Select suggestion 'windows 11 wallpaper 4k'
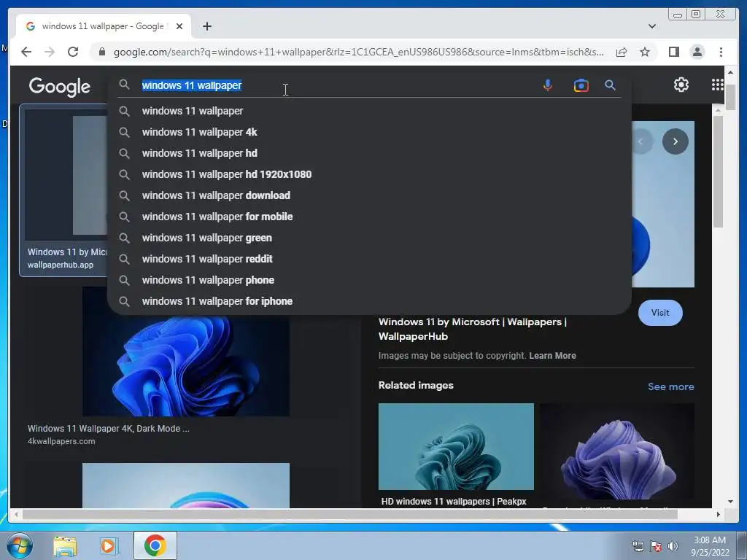Screen dimensions: 747x560 [x=369, y=132]
